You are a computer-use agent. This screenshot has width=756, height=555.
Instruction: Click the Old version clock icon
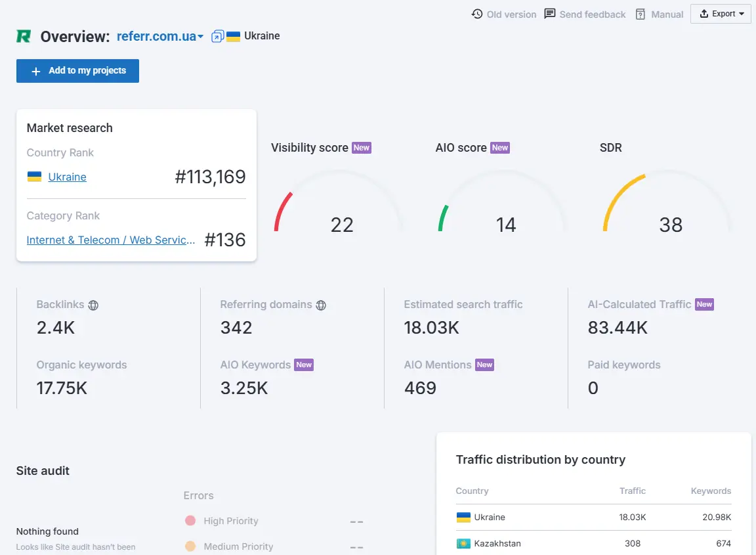coord(477,14)
